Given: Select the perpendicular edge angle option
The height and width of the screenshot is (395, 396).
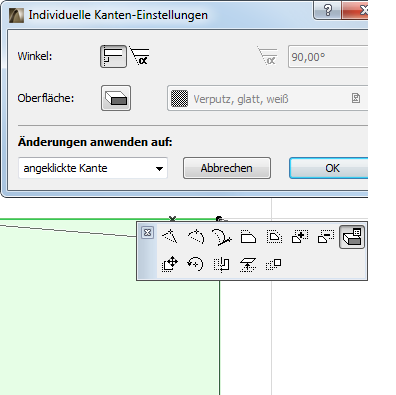Looking at the screenshot, I should click(113, 57).
